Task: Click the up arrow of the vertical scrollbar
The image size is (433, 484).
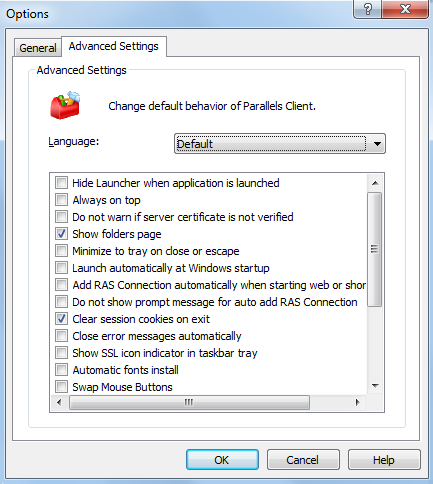Action: pyautogui.click(x=375, y=183)
